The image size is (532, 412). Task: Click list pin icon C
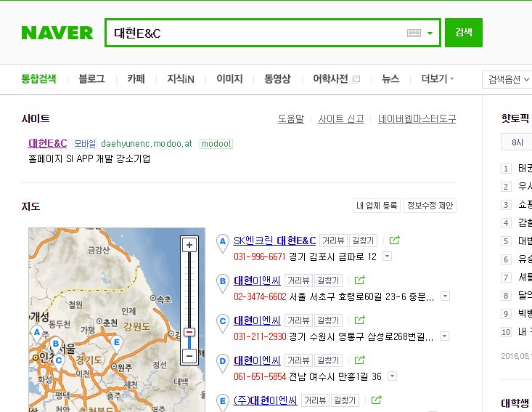click(223, 323)
